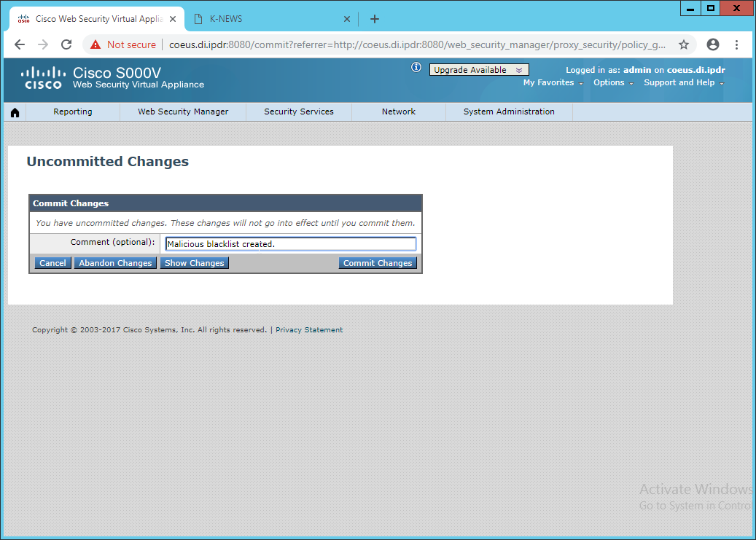Open the Options dropdown menu
Viewport: 756px width, 540px height.
(613, 83)
